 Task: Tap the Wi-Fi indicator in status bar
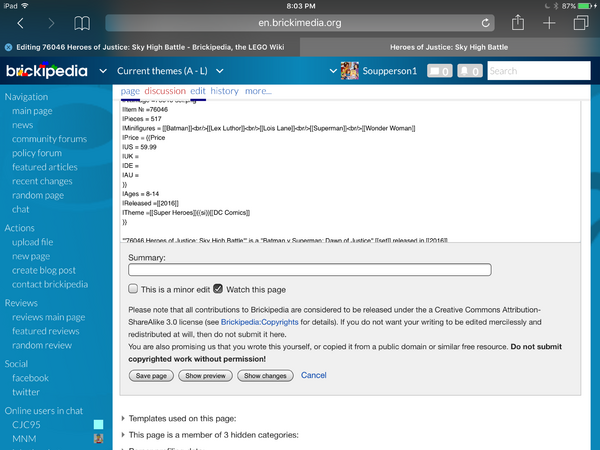(24, 6)
